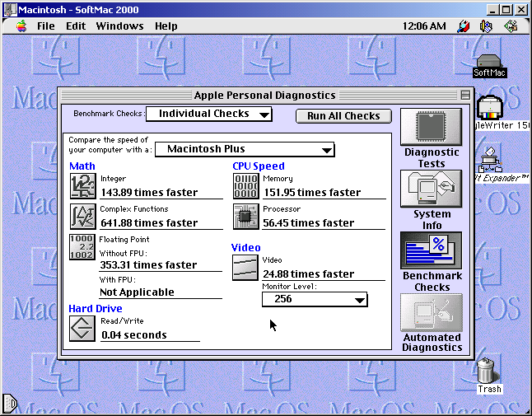The image size is (532, 416).
Task: Expand the Control Strip tab at bottom-left
Action: coord(9,404)
